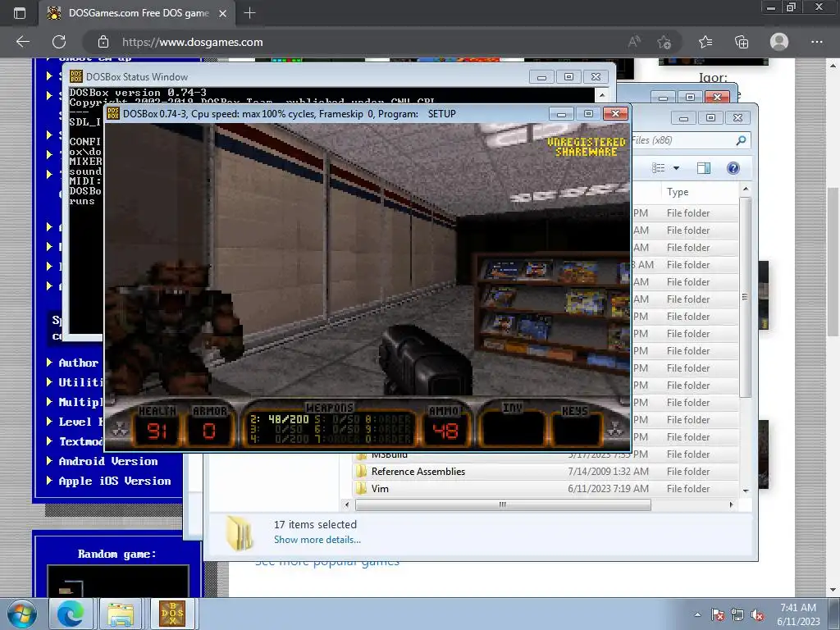Open DOSBox from taskbar
Screen dimensions: 840x630
click(x=172, y=614)
